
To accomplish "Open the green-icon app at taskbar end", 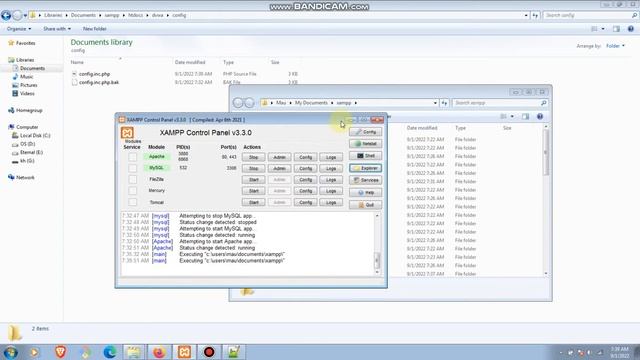I will point(233,351).
